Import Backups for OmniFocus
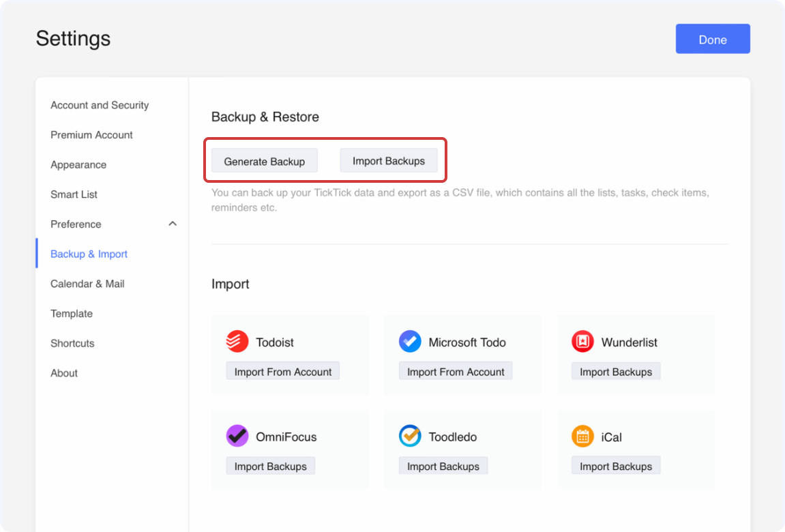The height and width of the screenshot is (532, 785). (x=270, y=465)
